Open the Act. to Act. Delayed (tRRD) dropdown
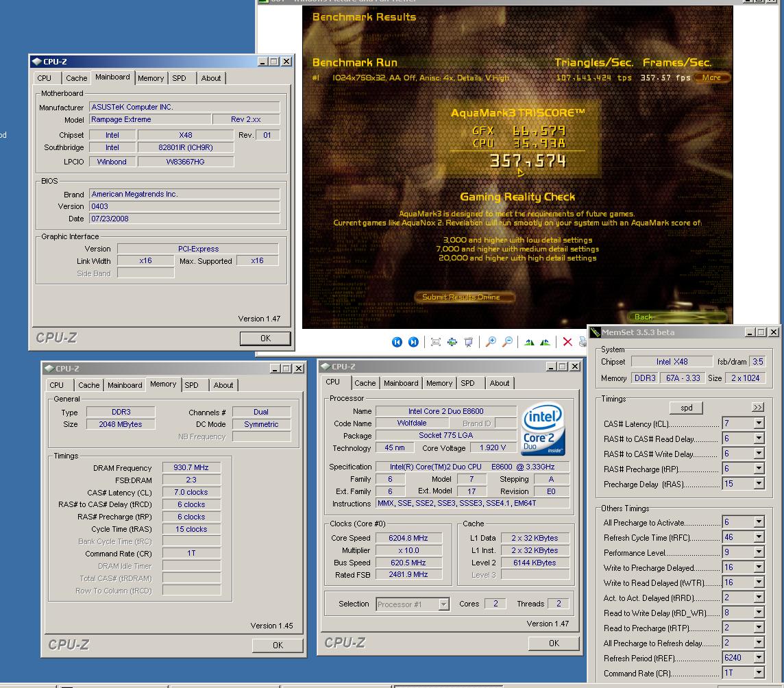The image size is (784, 688). [x=759, y=597]
